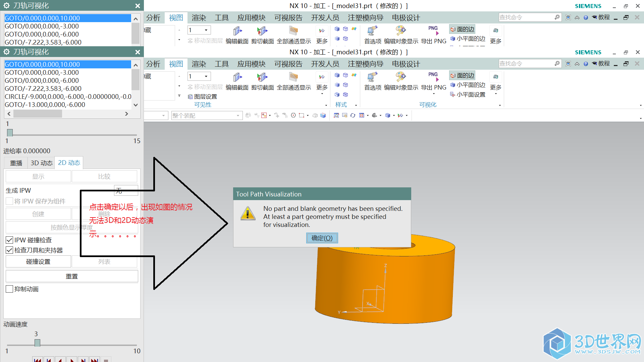Viewport: 644px width, 362px height.
Task: Expand the 可见性 group arrow
Action: pyautogui.click(x=326, y=105)
